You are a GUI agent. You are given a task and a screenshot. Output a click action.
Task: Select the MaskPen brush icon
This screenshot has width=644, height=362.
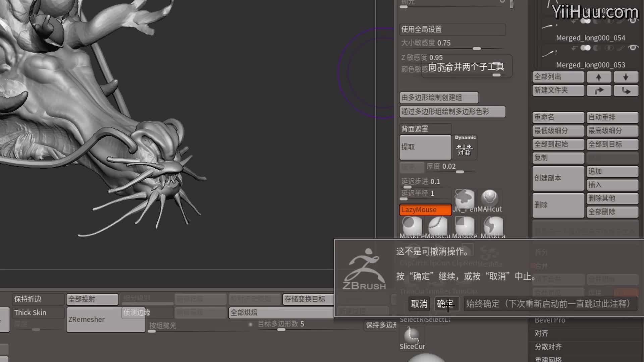[412, 225]
